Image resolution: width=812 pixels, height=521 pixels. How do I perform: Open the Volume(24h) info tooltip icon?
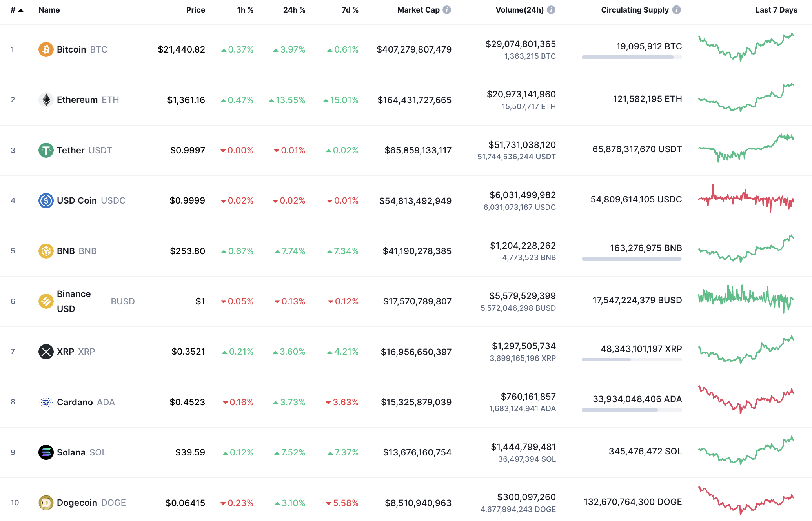552,10
